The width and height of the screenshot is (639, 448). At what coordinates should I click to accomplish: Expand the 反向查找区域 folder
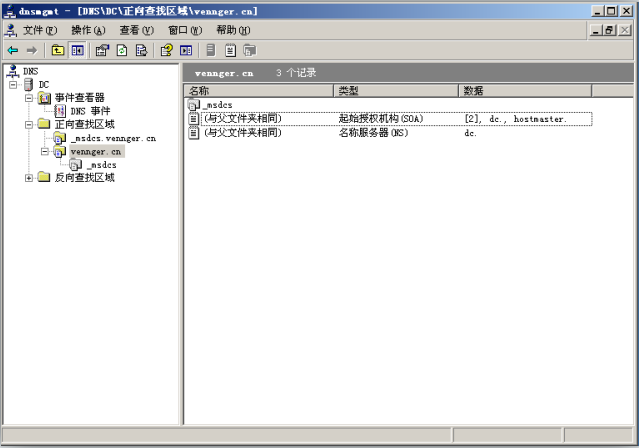click(29, 178)
